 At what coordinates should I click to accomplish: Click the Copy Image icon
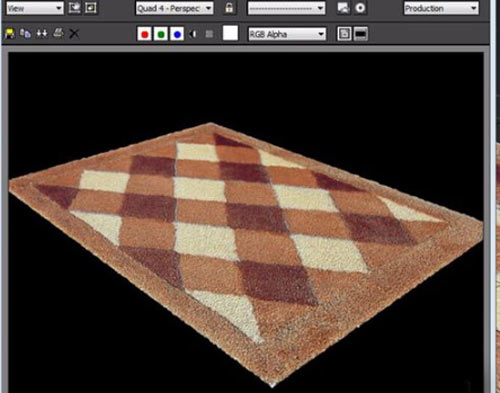25,34
